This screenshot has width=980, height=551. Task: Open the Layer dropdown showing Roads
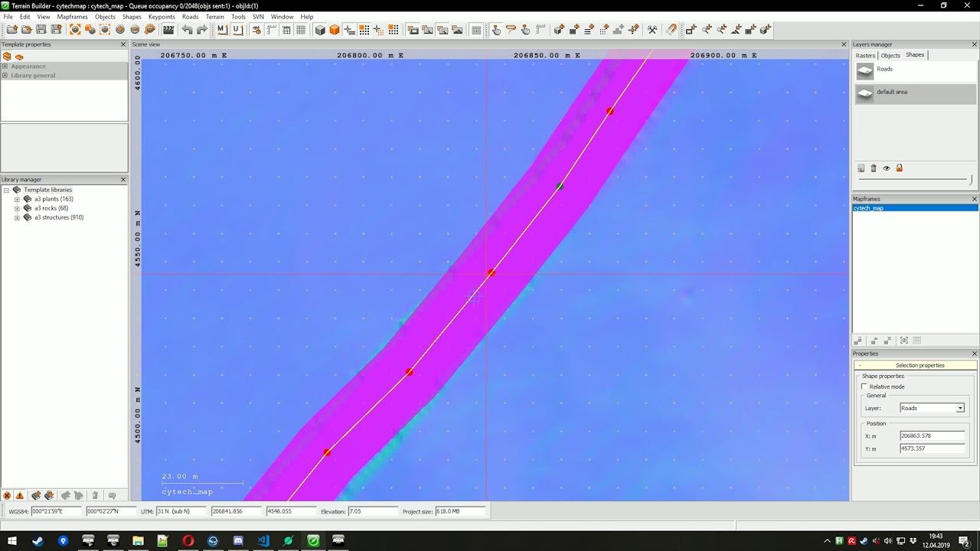click(933, 408)
